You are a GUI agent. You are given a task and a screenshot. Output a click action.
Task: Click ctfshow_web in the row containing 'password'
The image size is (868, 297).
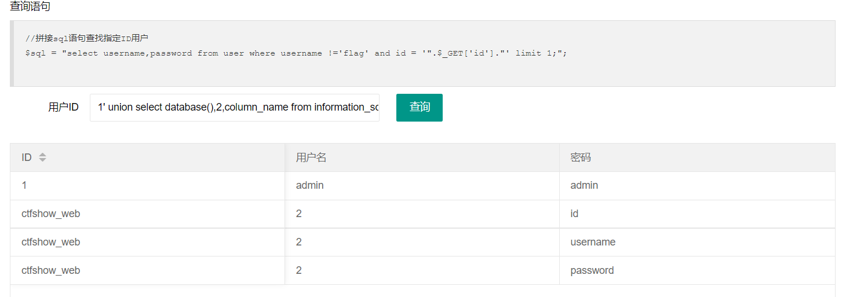tap(51, 271)
